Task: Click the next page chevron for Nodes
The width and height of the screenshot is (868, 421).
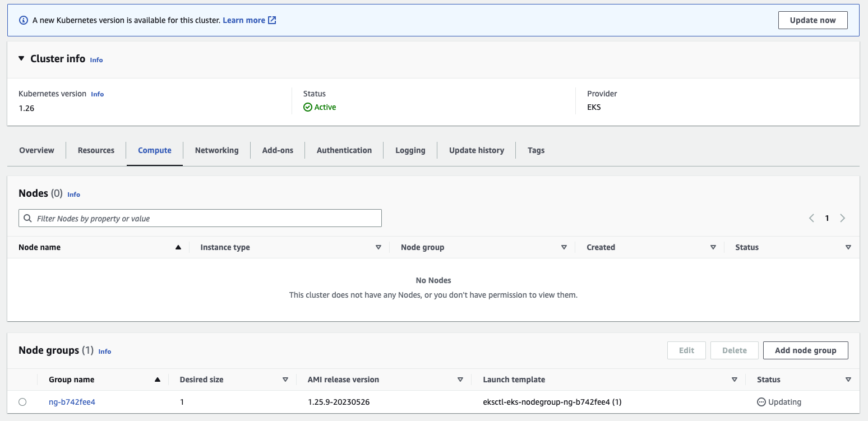Action: pyautogui.click(x=843, y=218)
